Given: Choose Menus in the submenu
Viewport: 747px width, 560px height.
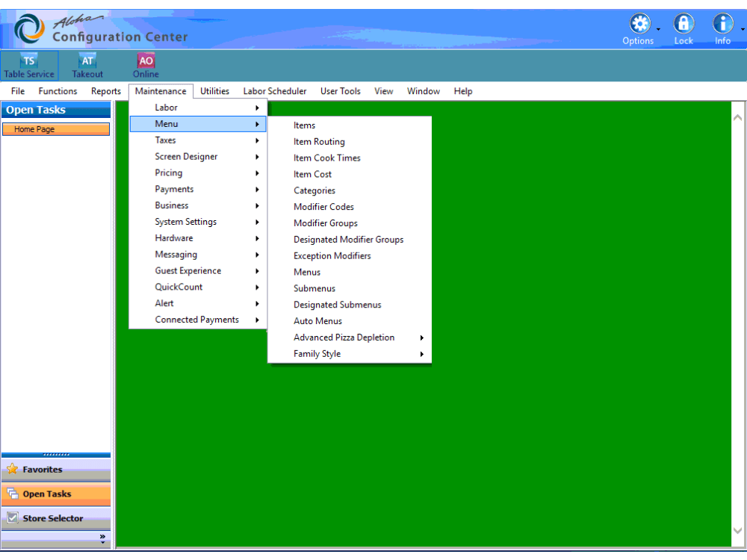Looking at the screenshot, I should tap(350, 273).
